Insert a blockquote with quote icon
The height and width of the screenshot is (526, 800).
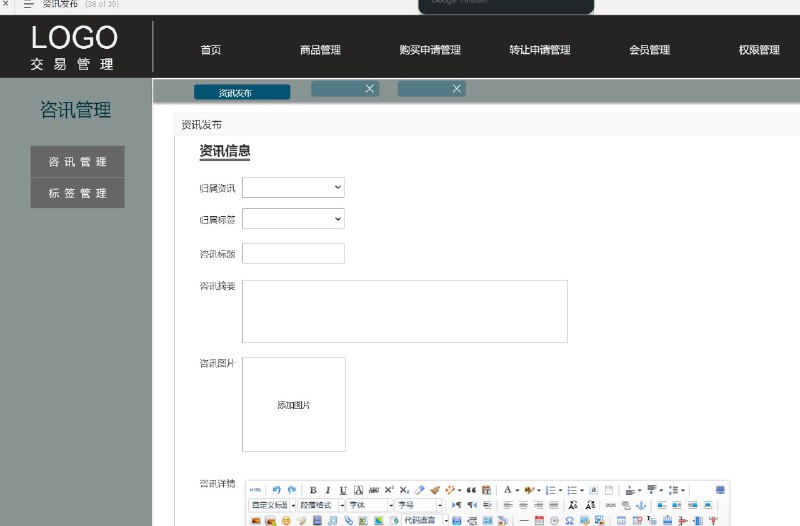click(x=471, y=490)
